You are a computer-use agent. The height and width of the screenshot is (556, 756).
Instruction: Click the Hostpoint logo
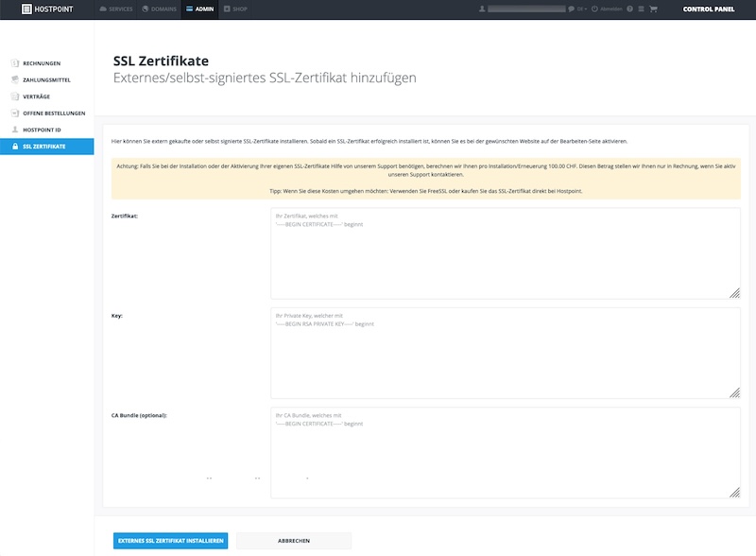47,9
